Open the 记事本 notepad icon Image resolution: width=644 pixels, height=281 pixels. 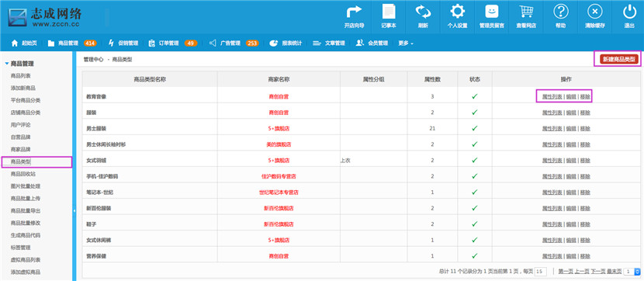(x=389, y=12)
